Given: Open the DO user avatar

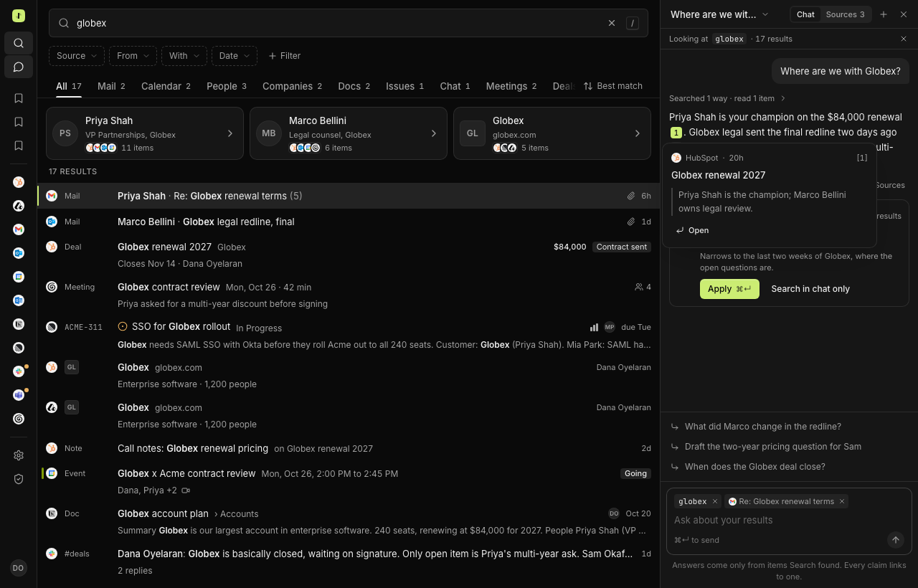Looking at the screenshot, I should point(19,568).
